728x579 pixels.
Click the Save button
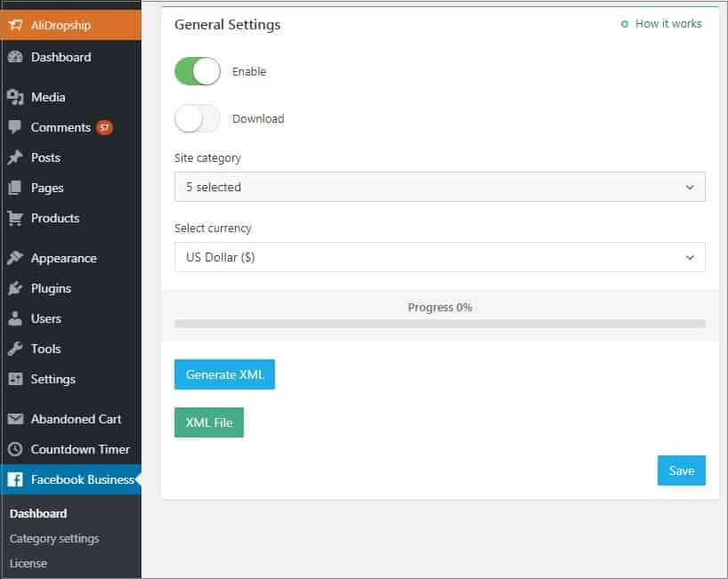point(682,470)
